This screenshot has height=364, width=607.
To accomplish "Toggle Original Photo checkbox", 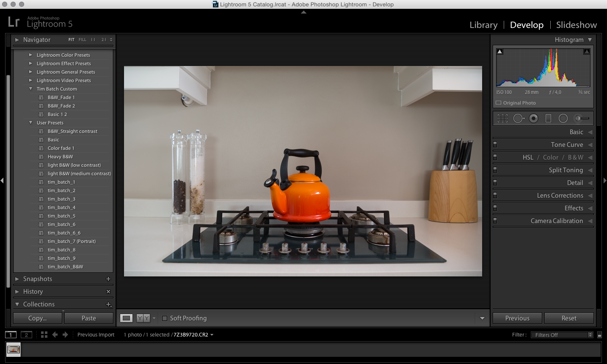I will point(499,103).
